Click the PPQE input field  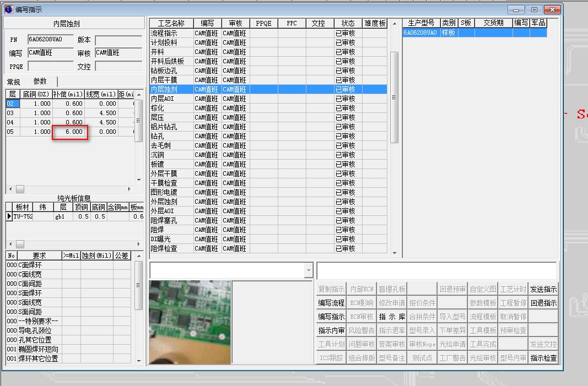point(50,66)
